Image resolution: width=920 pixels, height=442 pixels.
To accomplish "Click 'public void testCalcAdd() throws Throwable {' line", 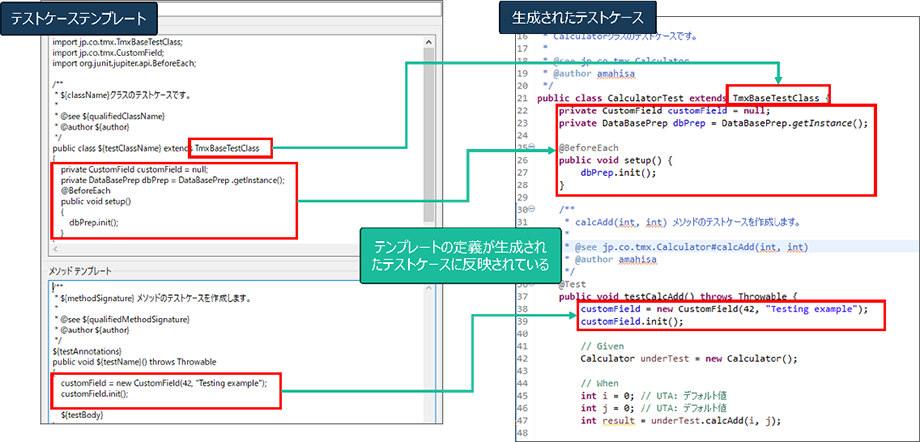I will click(x=678, y=296).
